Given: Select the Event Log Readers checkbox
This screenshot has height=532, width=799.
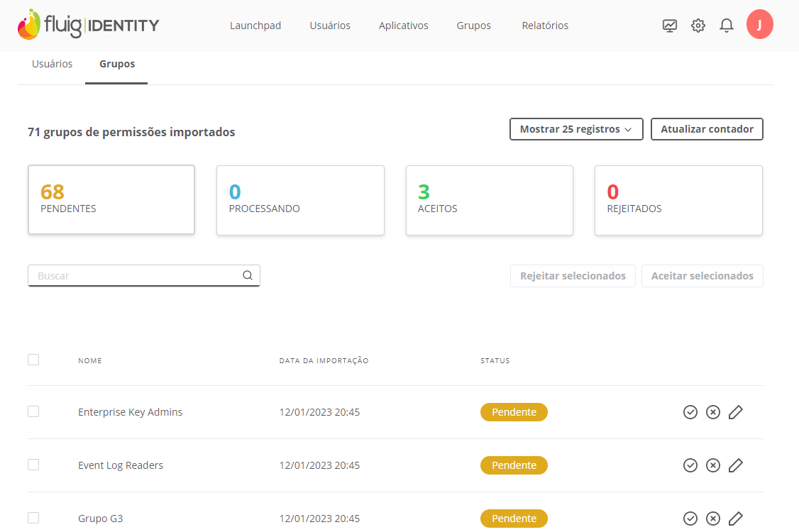Looking at the screenshot, I should pos(33,465).
